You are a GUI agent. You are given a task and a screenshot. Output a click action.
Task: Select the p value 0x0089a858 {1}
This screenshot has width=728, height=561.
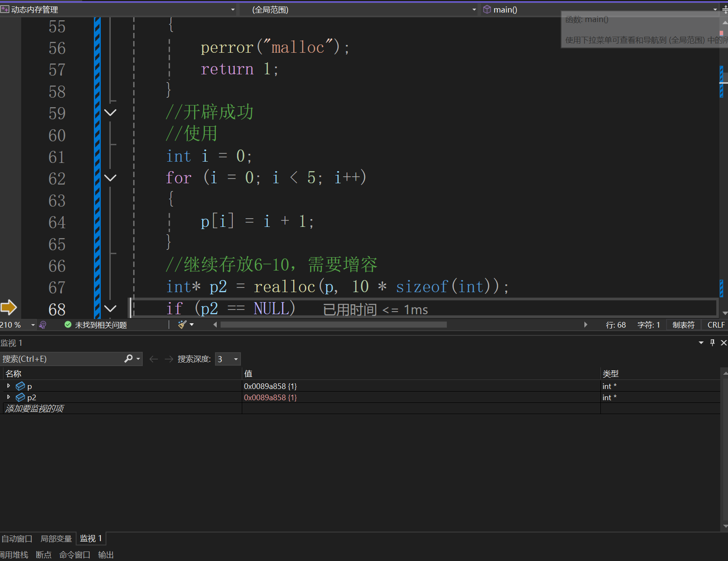click(x=270, y=386)
